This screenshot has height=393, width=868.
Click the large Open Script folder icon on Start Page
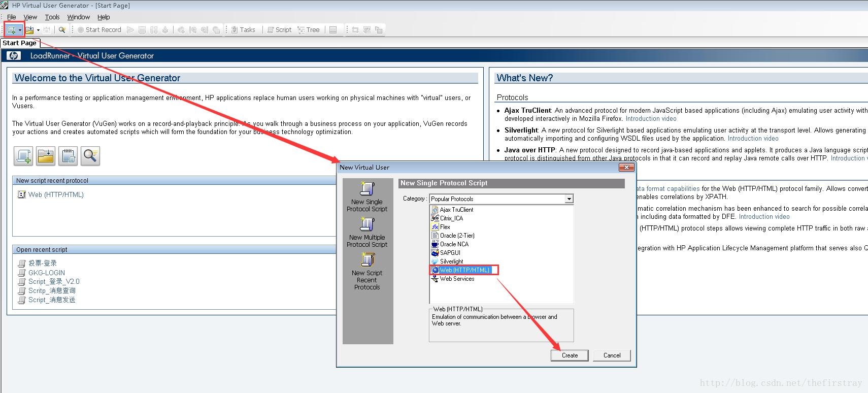46,156
